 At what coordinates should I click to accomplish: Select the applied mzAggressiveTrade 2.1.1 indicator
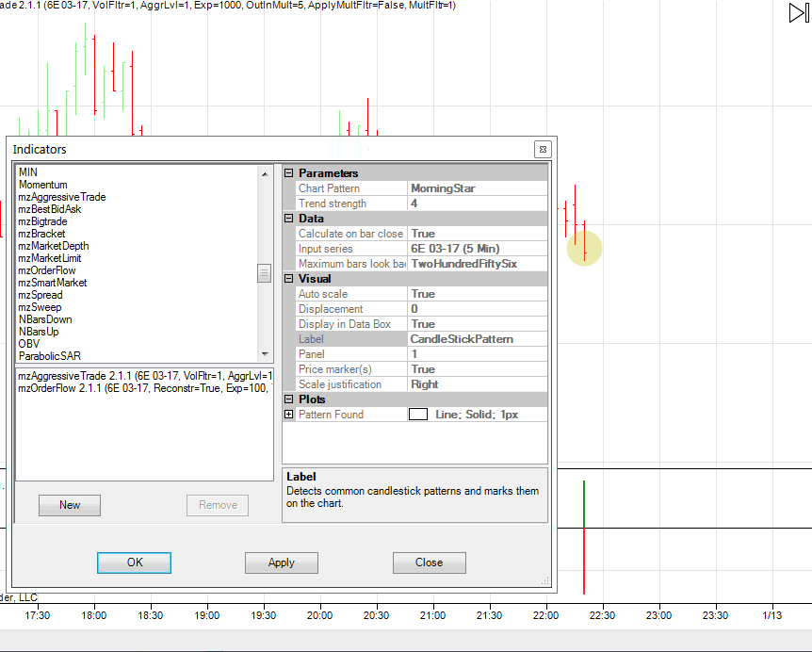coord(143,375)
